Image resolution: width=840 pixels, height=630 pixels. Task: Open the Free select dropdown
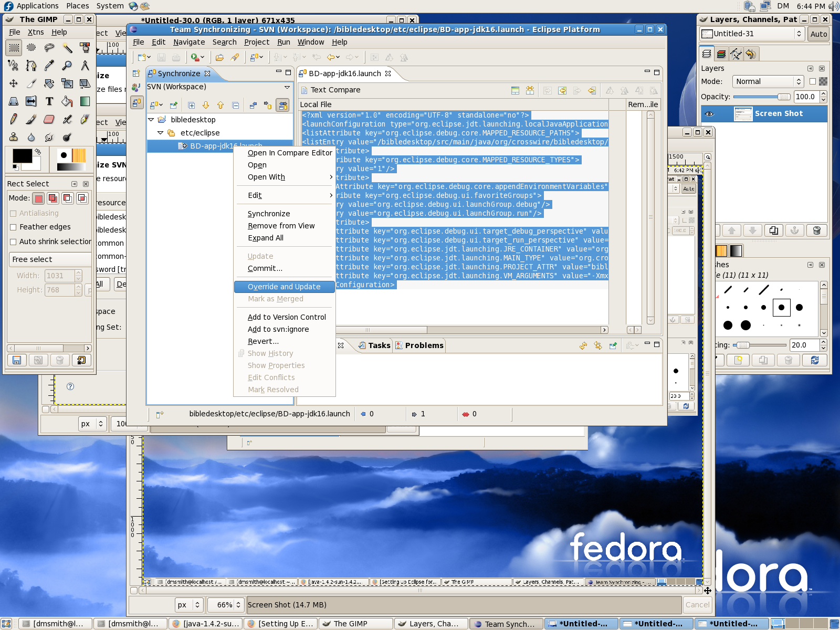50,259
